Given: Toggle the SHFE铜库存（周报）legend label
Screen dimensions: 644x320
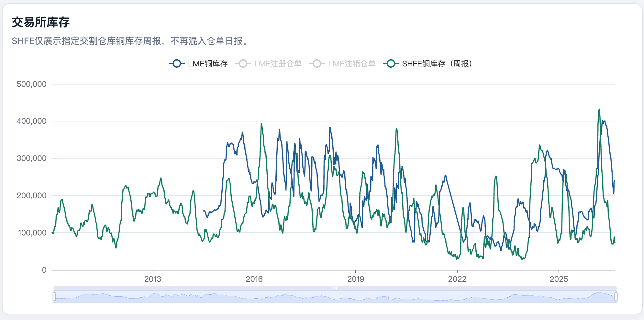Looking at the screenshot, I should 438,64.
